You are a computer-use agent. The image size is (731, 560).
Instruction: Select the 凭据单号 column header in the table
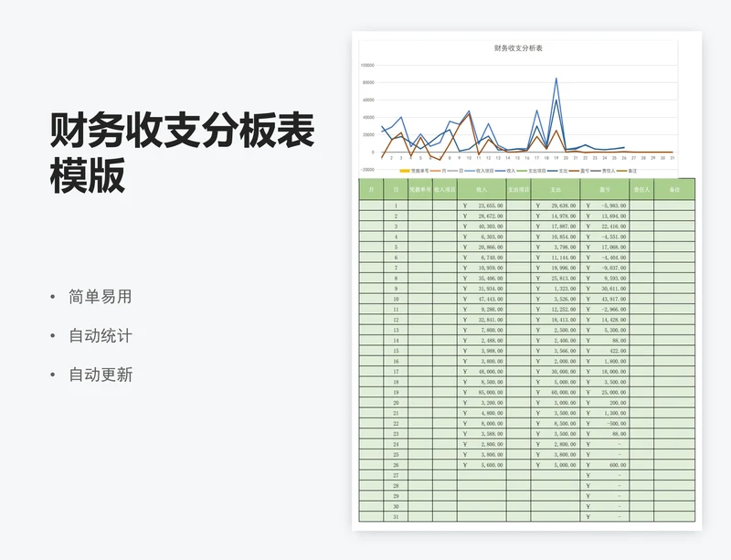(420, 190)
